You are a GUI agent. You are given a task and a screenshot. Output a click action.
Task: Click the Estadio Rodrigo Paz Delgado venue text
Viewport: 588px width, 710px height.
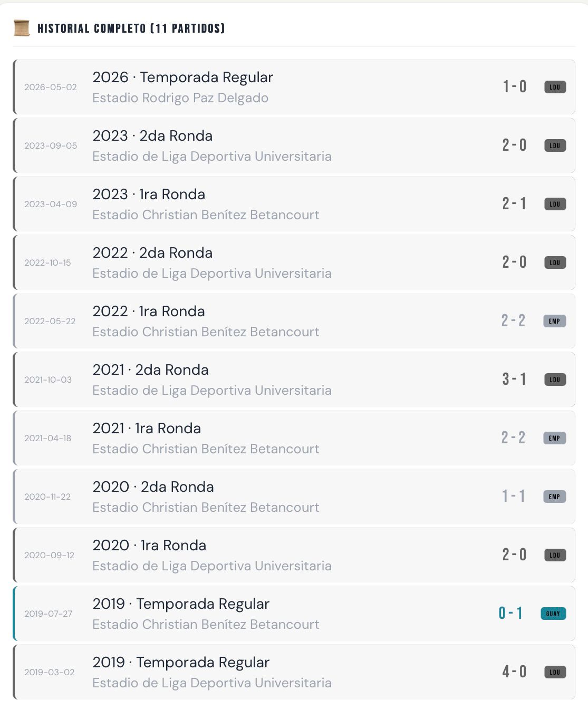pyautogui.click(x=180, y=98)
